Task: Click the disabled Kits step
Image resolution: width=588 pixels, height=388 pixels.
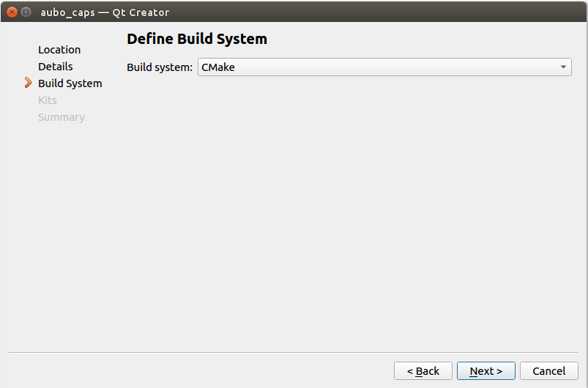Action: [48, 100]
